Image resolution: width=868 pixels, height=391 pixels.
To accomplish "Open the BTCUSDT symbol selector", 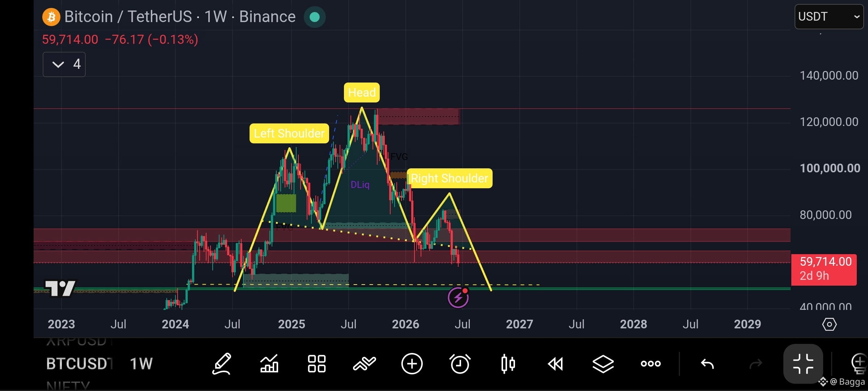I will pyautogui.click(x=79, y=363).
